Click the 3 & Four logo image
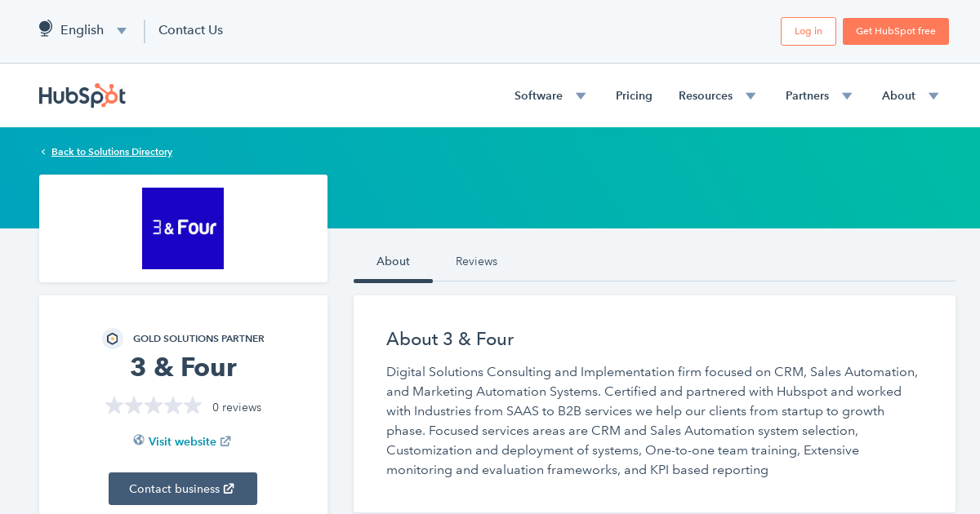Image resolution: width=980 pixels, height=514 pixels. pos(183,228)
